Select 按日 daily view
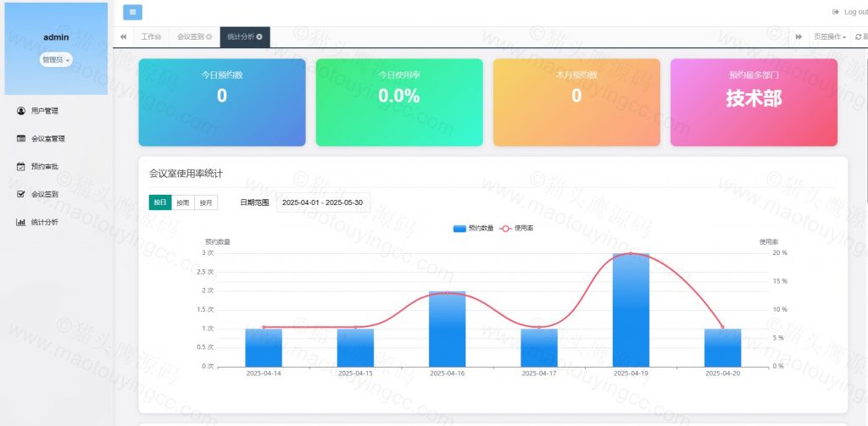 160,202
